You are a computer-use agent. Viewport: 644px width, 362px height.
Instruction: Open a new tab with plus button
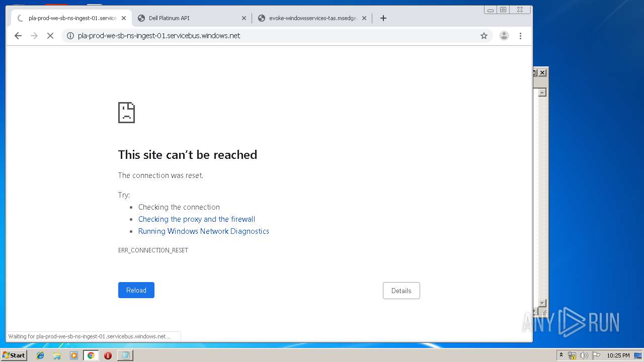pos(383,18)
